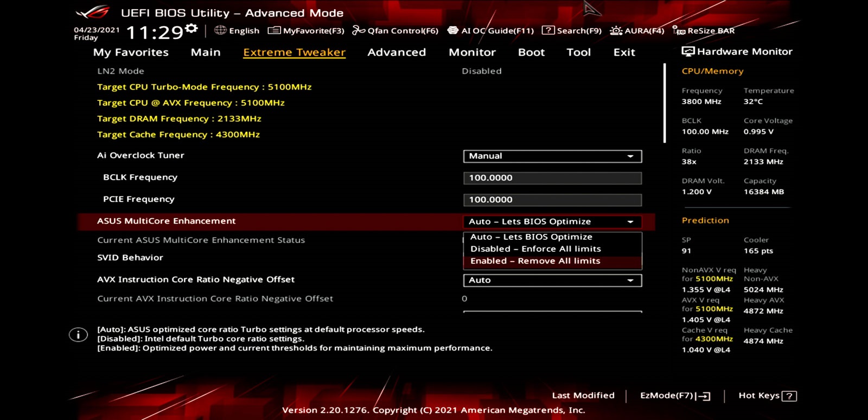The width and height of the screenshot is (868, 420).
Task: Click the Hot Keys question mark icon
Action: coord(790,396)
